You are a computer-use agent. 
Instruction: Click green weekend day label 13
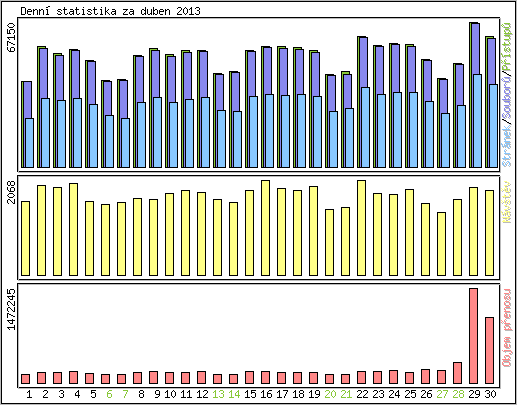tap(218, 394)
